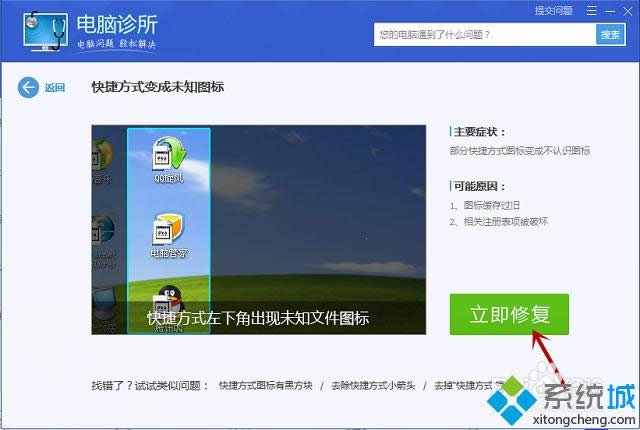Select the 找错了？试试类似问题 text

[150, 385]
